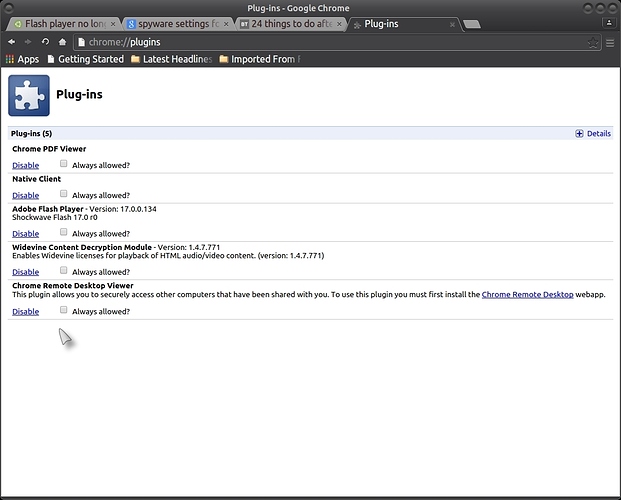
Task: Click the Details link text
Action: click(598, 134)
